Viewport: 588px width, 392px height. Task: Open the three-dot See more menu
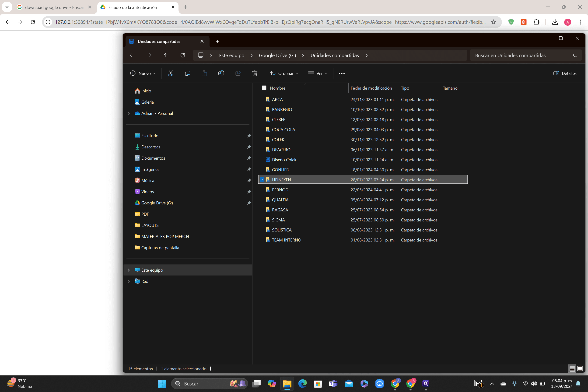click(342, 73)
